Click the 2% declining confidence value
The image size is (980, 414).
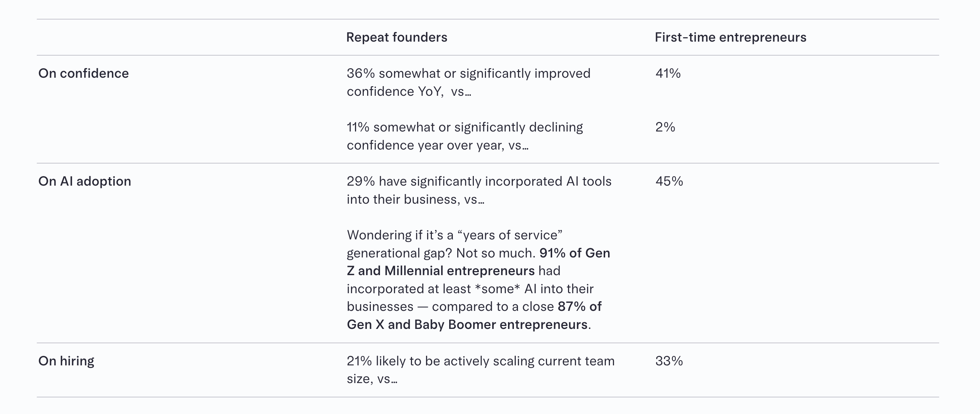pos(665,127)
